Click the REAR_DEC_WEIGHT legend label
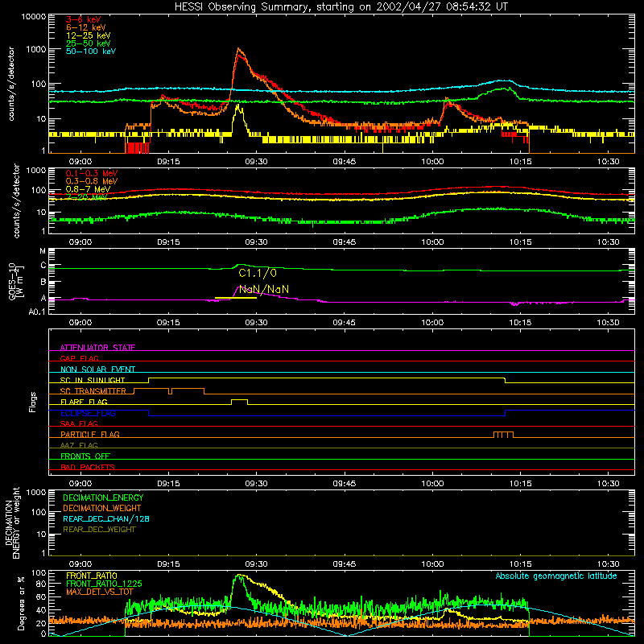 99,530
